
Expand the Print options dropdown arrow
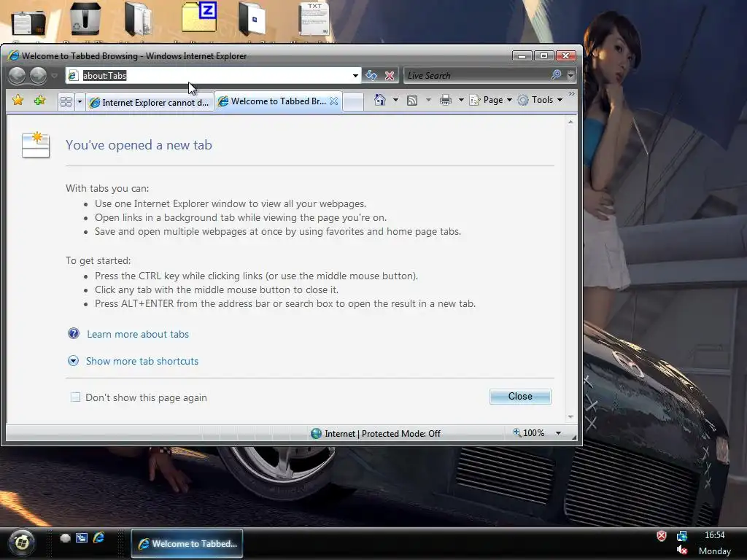click(x=461, y=100)
